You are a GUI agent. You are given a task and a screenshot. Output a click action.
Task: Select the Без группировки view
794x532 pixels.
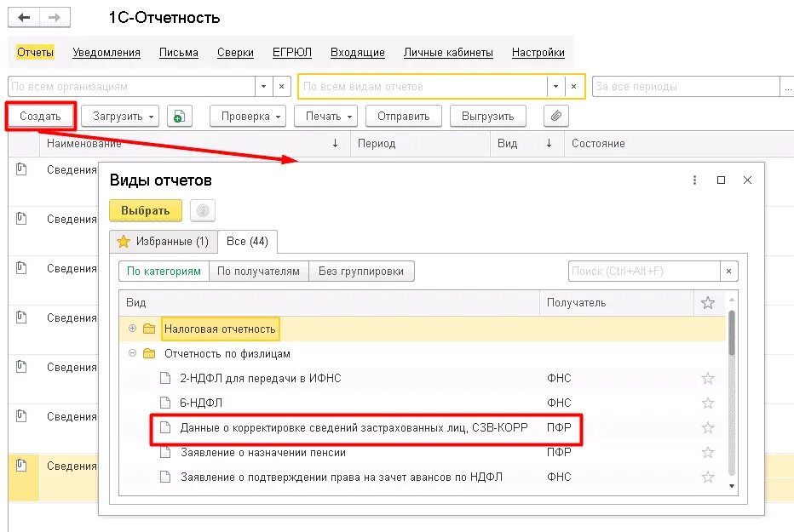pyautogui.click(x=361, y=271)
